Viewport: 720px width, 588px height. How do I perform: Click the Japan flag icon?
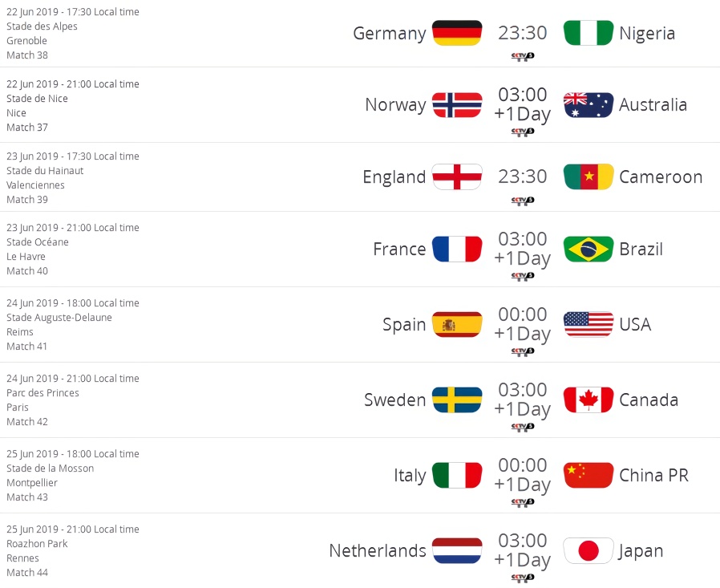click(589, 551)
